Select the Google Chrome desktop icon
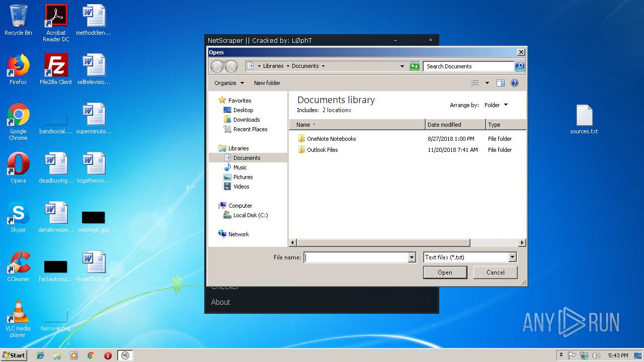The width and height of the screenshot is (644, 362). coord(18,122)
